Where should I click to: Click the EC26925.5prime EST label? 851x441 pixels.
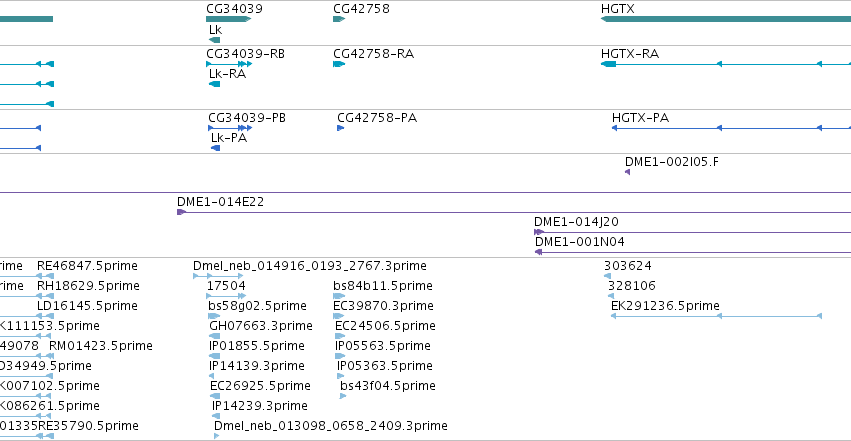coord(260,386)
